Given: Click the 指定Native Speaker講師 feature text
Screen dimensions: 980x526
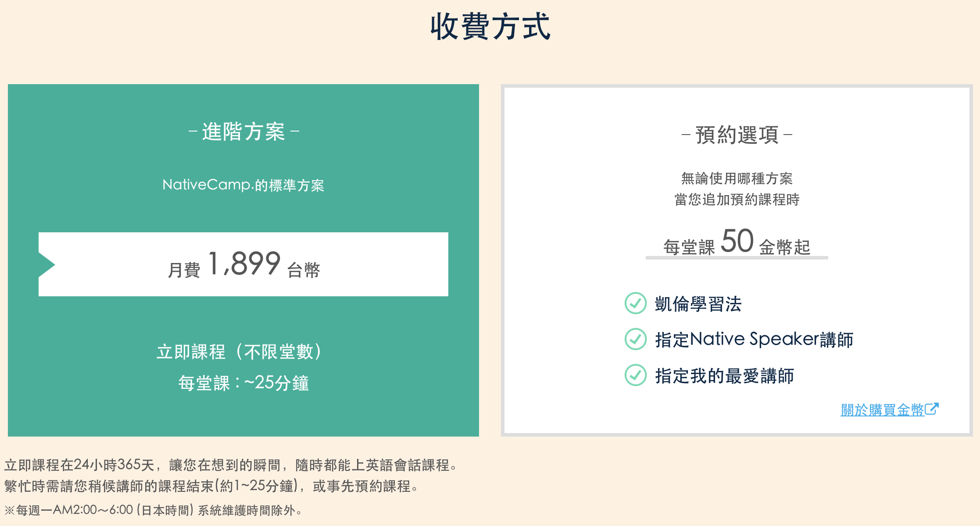Looking at the screenshot, I should click(x=754, y=340).
